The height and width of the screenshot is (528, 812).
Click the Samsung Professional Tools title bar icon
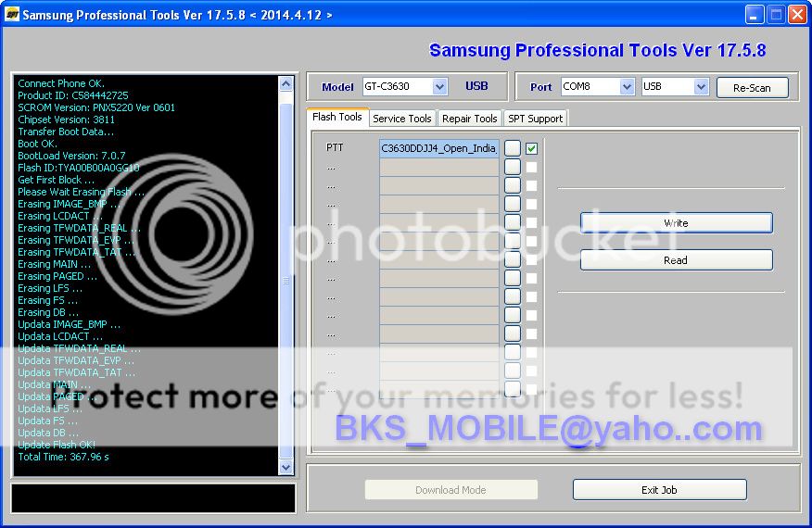(x=12, y=15)
